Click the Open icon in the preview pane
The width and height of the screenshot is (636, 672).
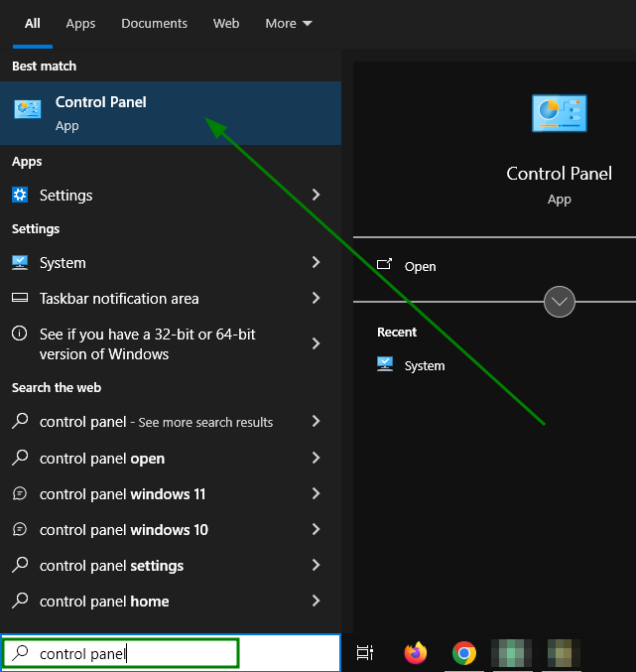(x=384, y=264)
